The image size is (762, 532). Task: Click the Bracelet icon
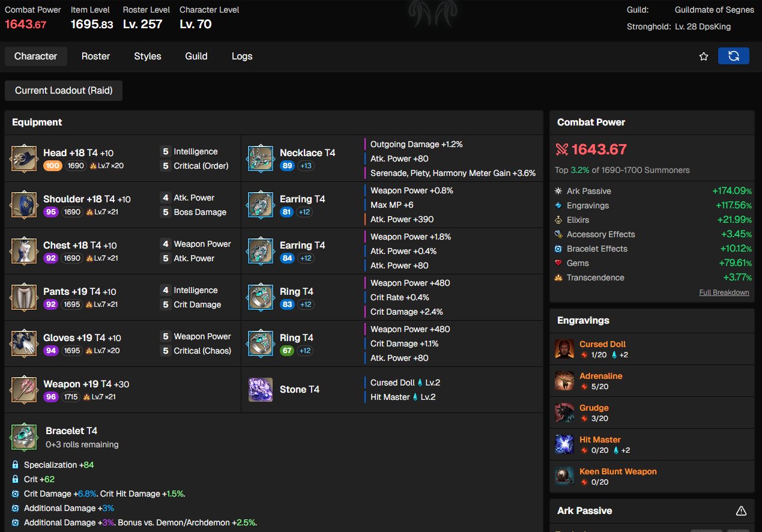[24, 437]
